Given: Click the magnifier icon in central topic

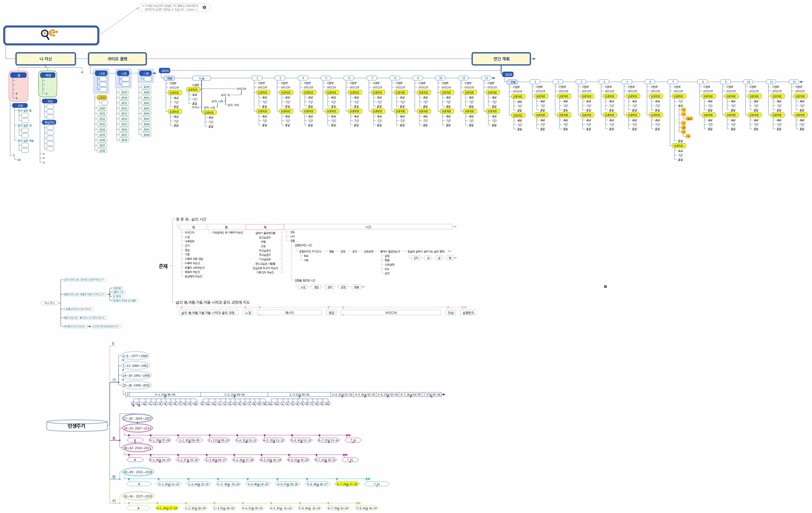Looking at the screenshot, I should coord(45,34).
